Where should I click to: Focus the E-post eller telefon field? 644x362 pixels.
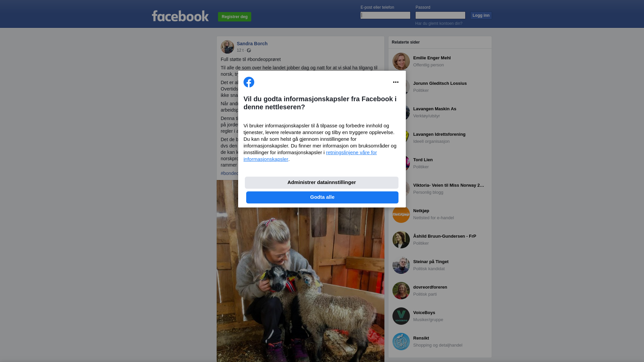point(385,15)
